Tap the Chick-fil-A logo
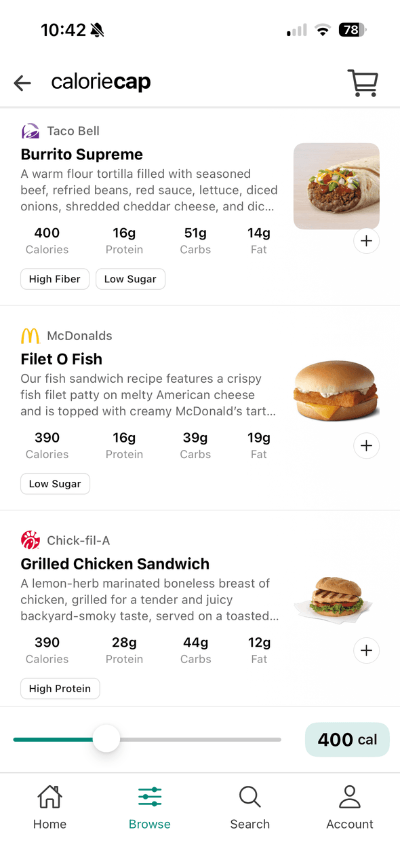Viewport: 400px width, 868px height. tap(30, 540)
